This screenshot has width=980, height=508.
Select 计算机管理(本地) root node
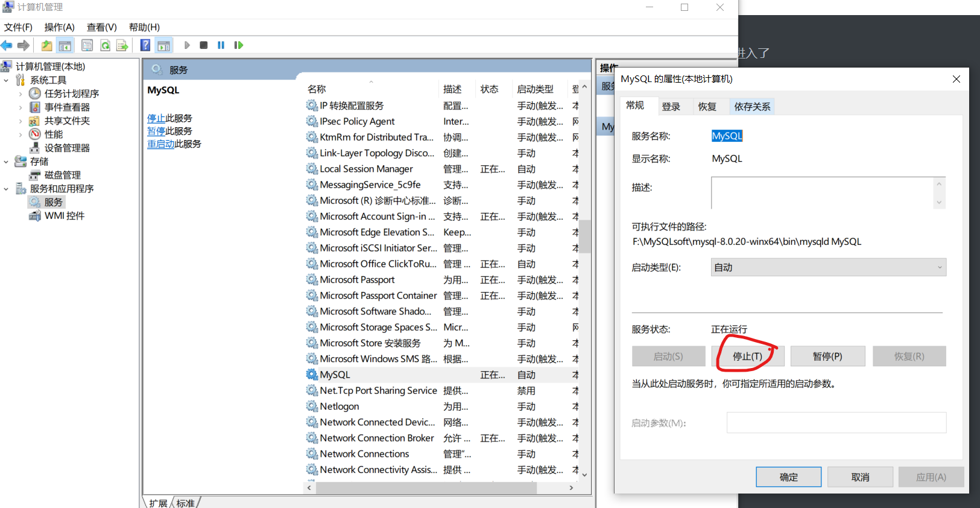pyautogui.click(x=50, y=66)
